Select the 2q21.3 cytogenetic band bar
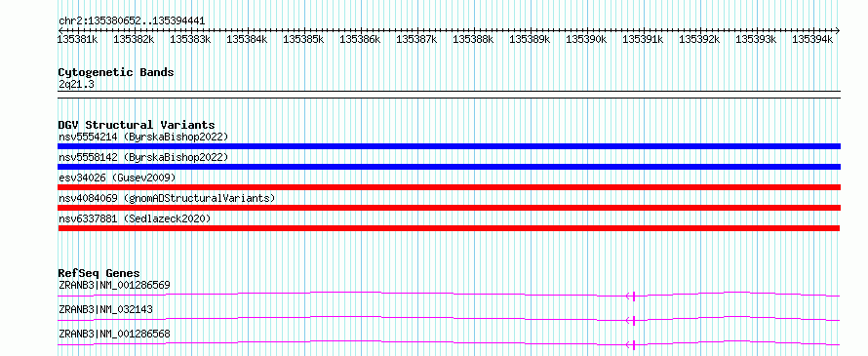This screenshot has height=356, width=868. pos(449,95)
